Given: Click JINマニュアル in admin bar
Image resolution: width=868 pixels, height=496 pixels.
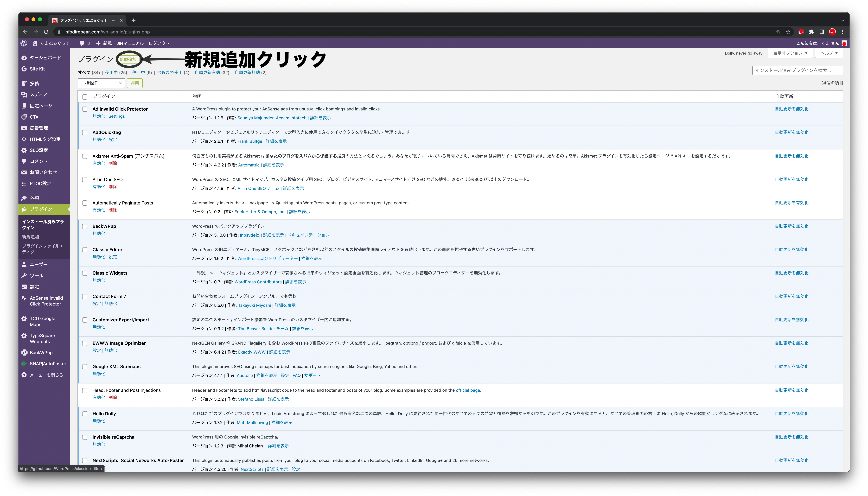Looking at the screenshot, I should pyautogui.click(x=130, y=43).
